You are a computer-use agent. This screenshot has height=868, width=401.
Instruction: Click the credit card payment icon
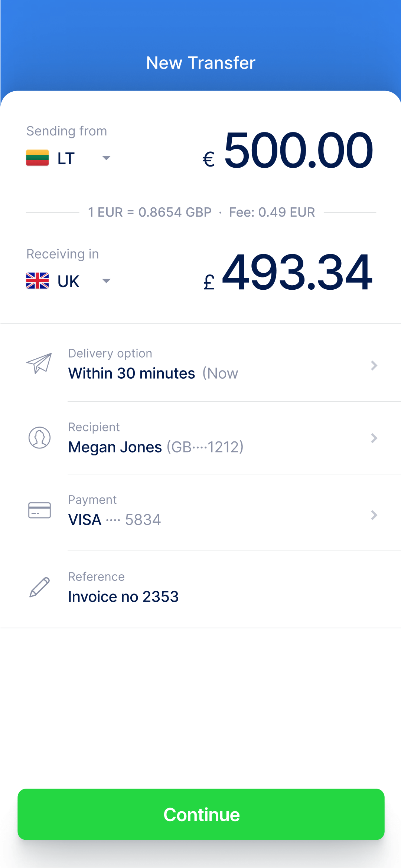pos(39,510)
